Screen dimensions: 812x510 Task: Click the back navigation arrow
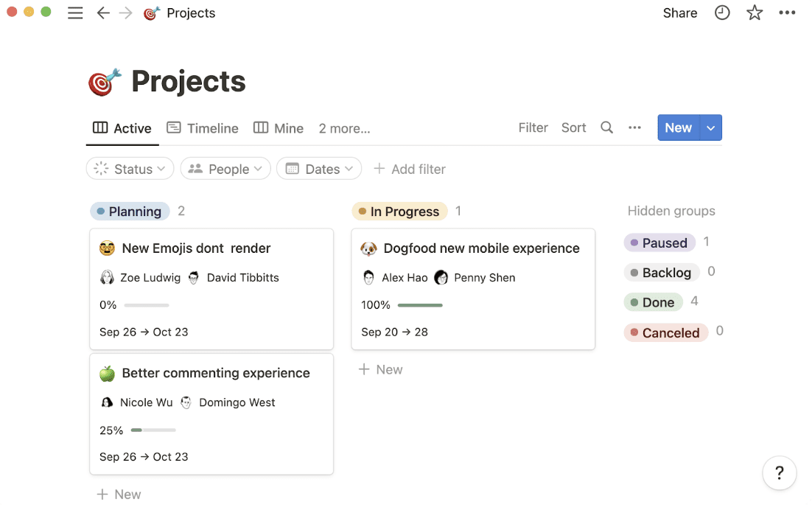tap(103, 13)
